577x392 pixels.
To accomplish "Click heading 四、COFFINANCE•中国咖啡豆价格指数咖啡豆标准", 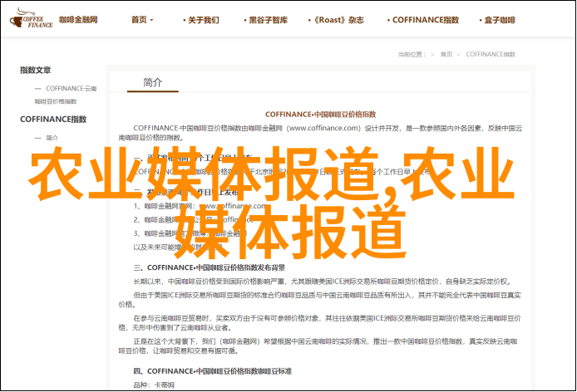I will click(212, 371).
